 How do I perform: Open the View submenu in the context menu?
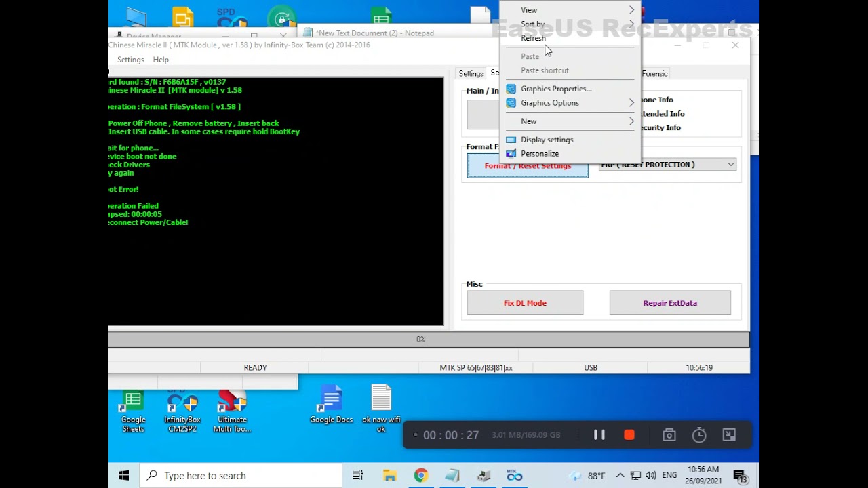[x=570, y=10]
